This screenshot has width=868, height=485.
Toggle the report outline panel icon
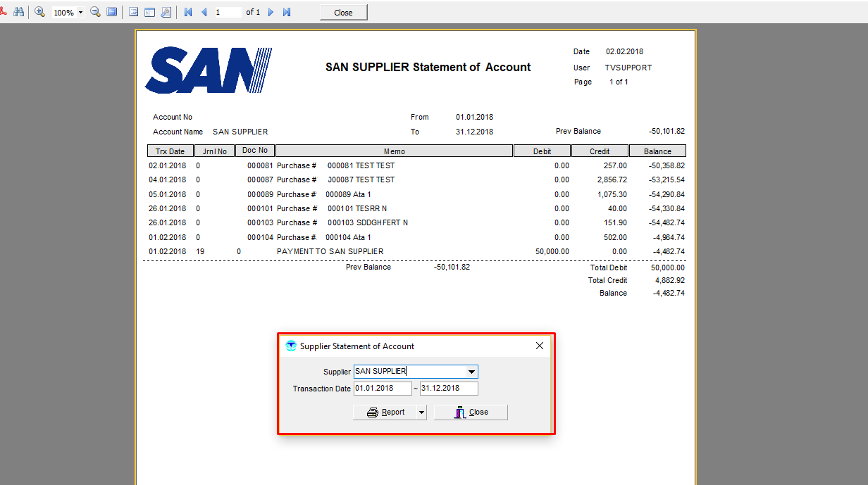tap(133, 13)
